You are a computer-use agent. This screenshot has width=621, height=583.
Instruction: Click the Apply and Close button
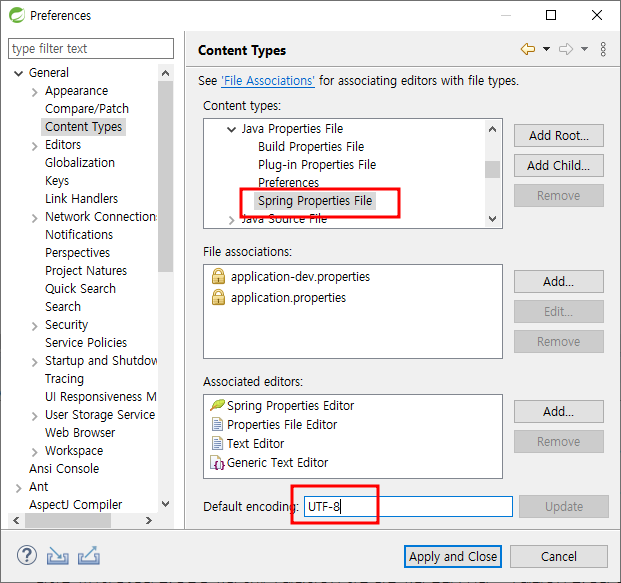click(453, 556)
